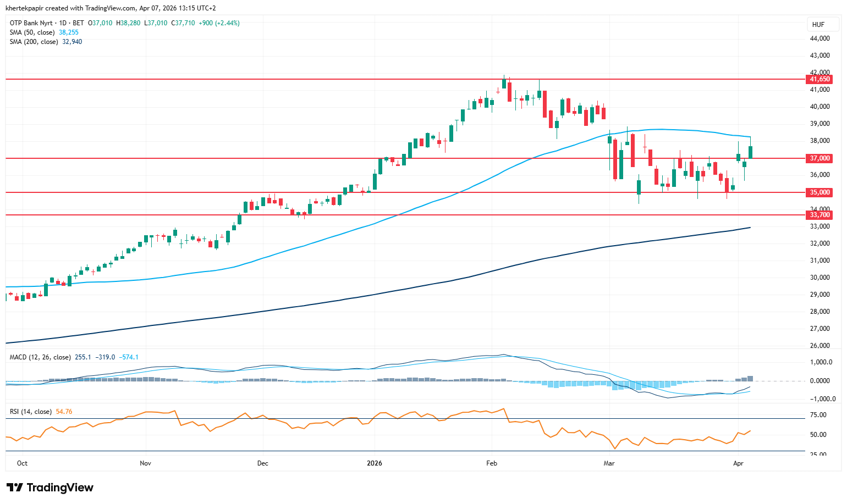
Task: Select the red 41,650 price level label
Action: 820,79
